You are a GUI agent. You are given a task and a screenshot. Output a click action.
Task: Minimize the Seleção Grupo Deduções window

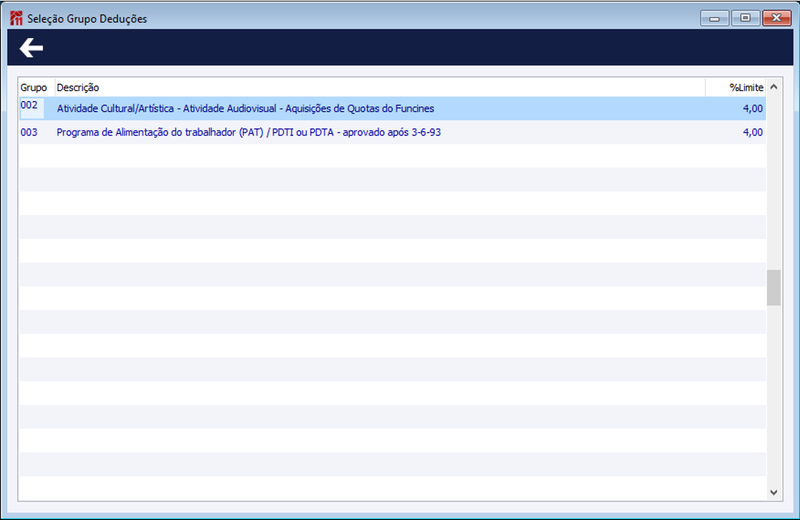coord(714,18)
